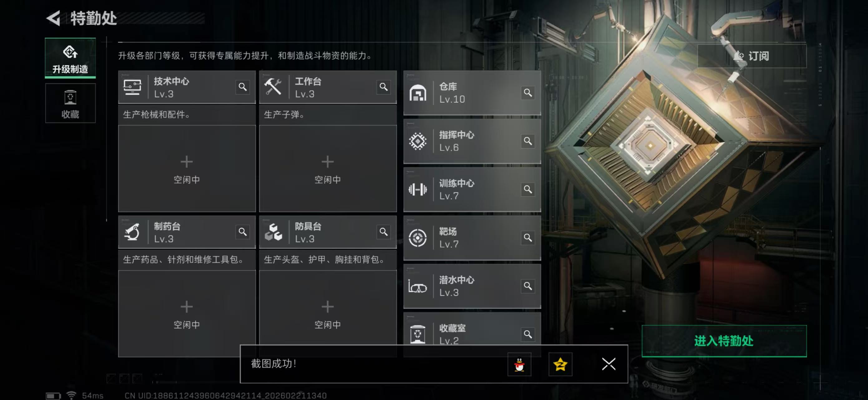This screenshot has height=400, width=868.
Task: Share screenshot to Qzone star icon
Action: [x=560, y=364]
